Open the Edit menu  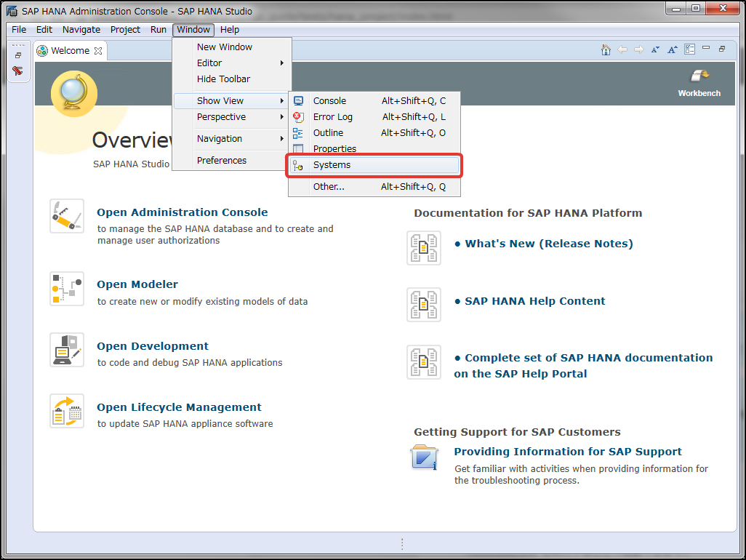coord(44,30)
